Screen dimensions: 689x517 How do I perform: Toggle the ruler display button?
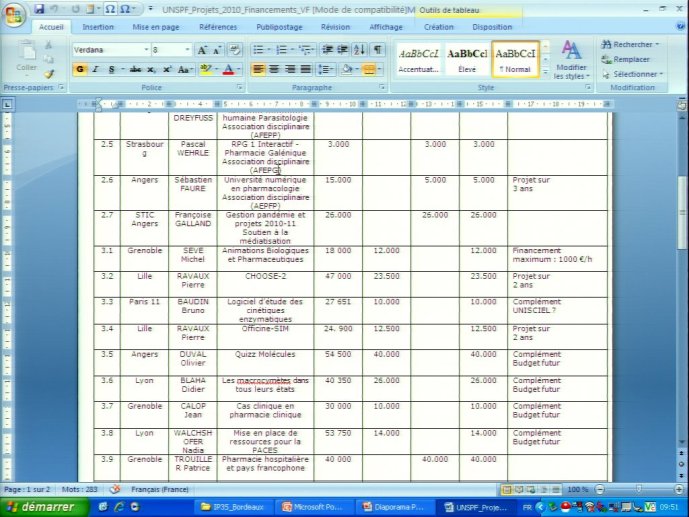coord(682,105)
